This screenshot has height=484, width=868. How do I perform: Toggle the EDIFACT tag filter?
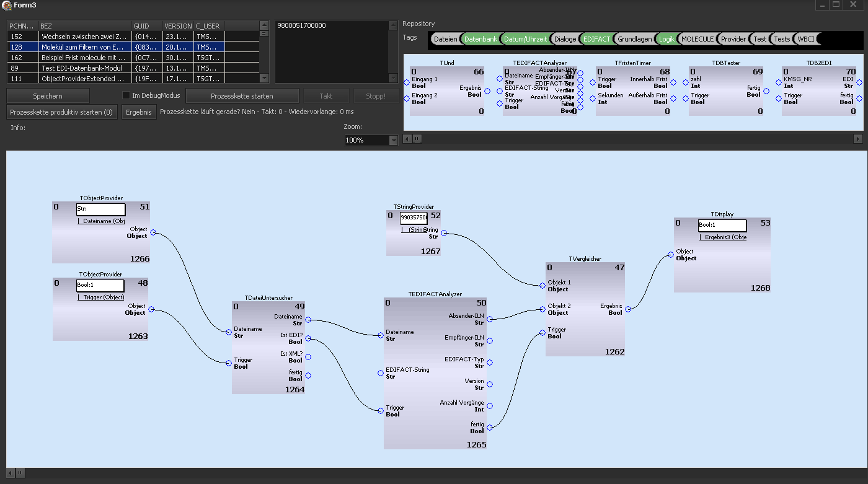(x=597, y=39)
